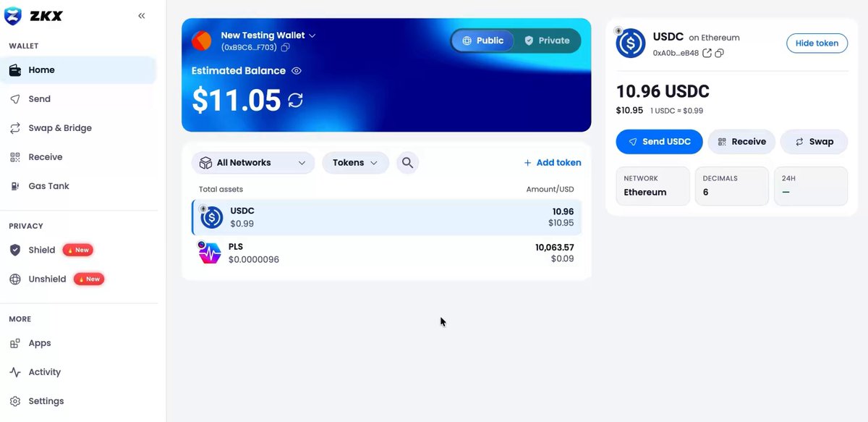Click the '1 USDC = $0.99' rate text
Viewport: 868px width, 422px height.
click(676, 111)
